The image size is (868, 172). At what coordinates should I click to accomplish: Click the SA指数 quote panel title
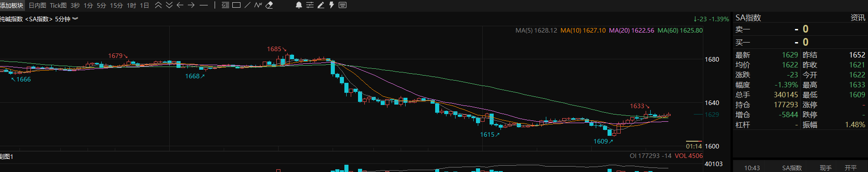point(748,18)
